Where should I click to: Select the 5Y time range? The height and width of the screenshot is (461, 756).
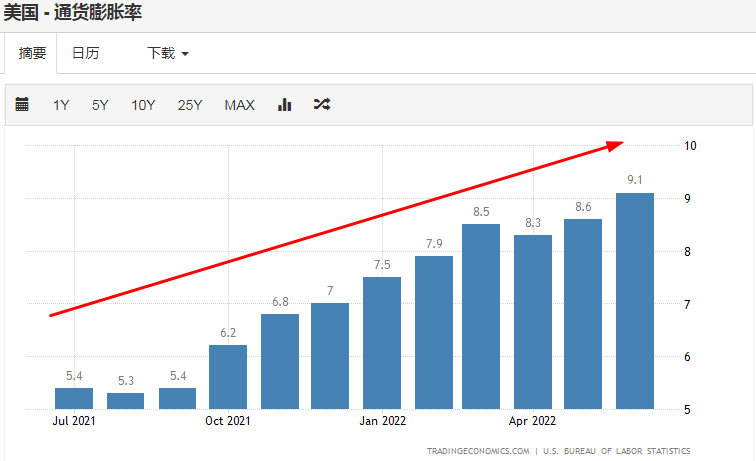[x=100, y=105]
